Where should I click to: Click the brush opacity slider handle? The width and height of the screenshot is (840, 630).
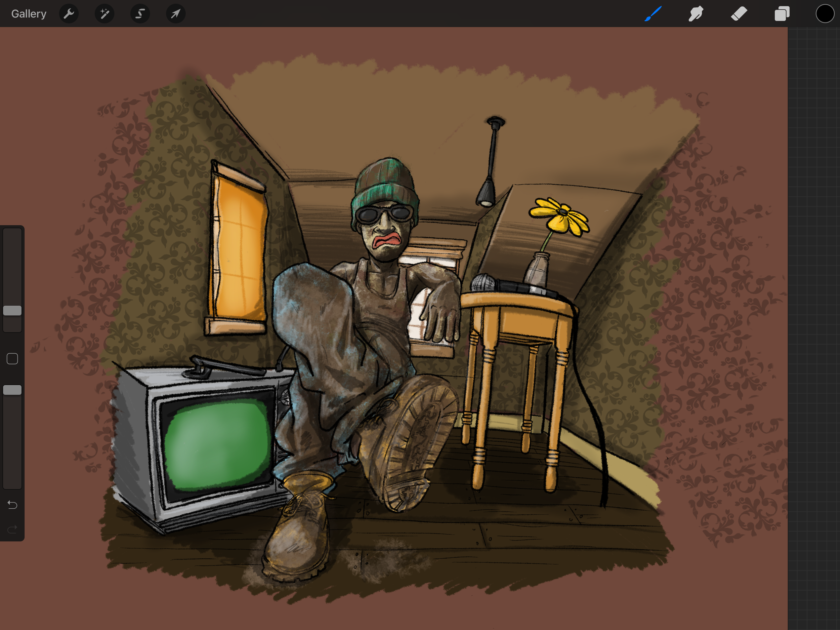coord(12,390)
